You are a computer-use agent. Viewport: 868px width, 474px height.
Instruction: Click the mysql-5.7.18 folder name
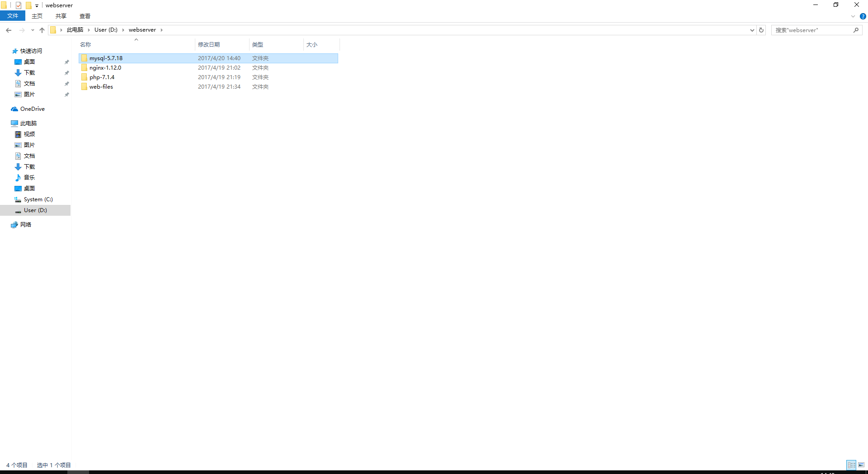coord(106,58)
